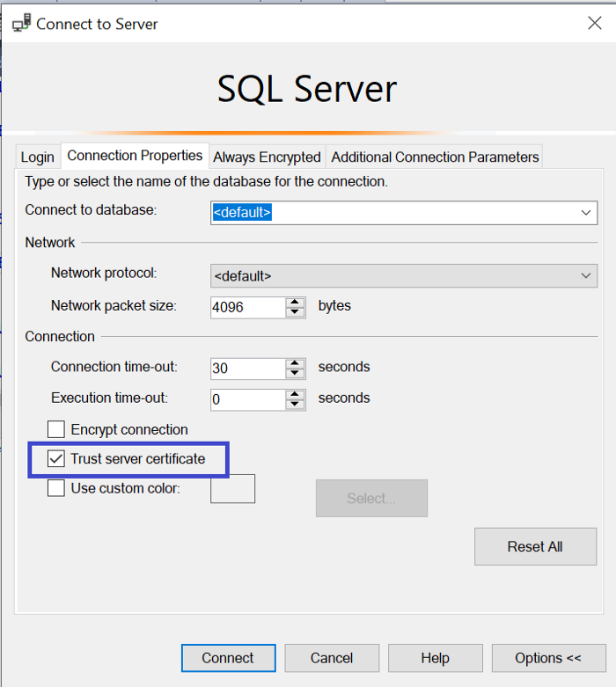The image size is (616, 687).
Task: Switch to the Login tab
Action: [38, 157]
